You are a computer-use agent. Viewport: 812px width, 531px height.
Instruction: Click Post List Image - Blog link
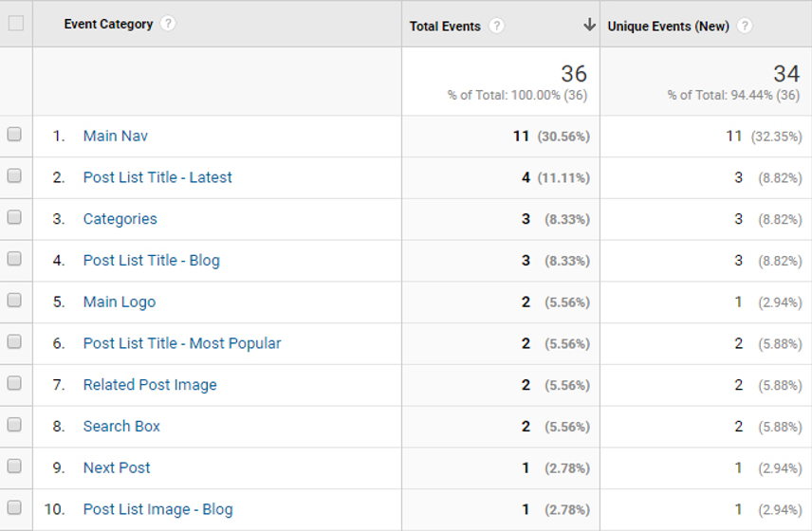coord(157,509)
